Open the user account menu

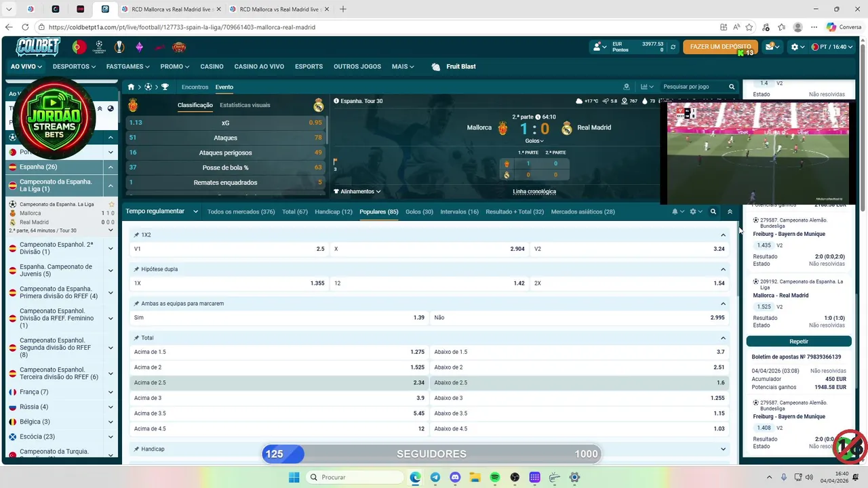click(x=599, y=47)
